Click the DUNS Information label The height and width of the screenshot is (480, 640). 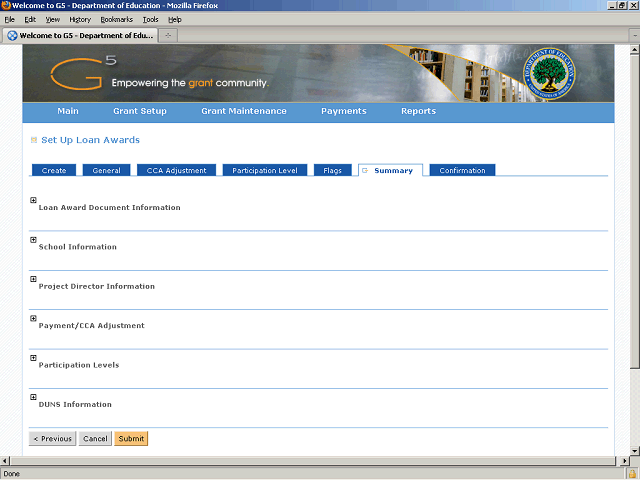[75, 404]
